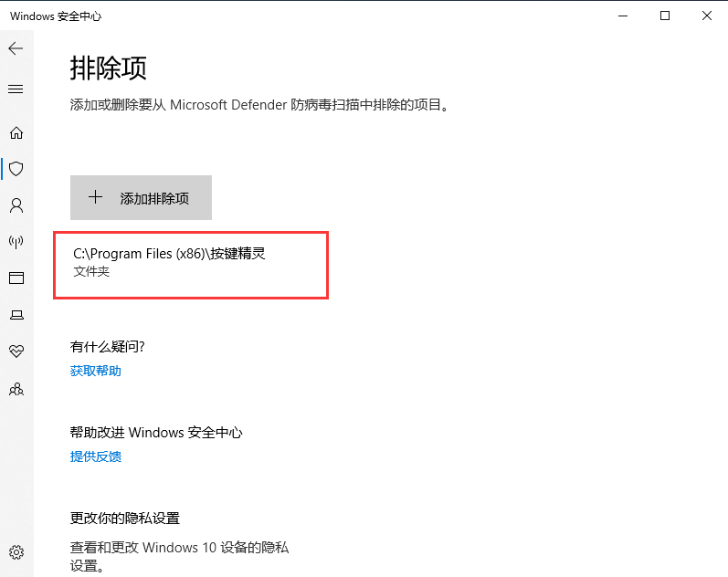The image size is (728, 577).
Task: Go back with the arrow icon
Action: pyautogui.click(x=16, y=48)
